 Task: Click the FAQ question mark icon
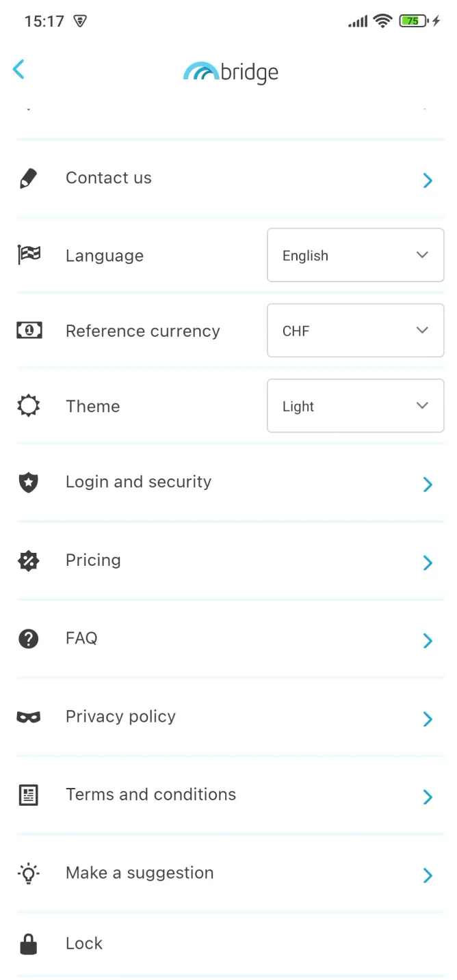[28, 638]
